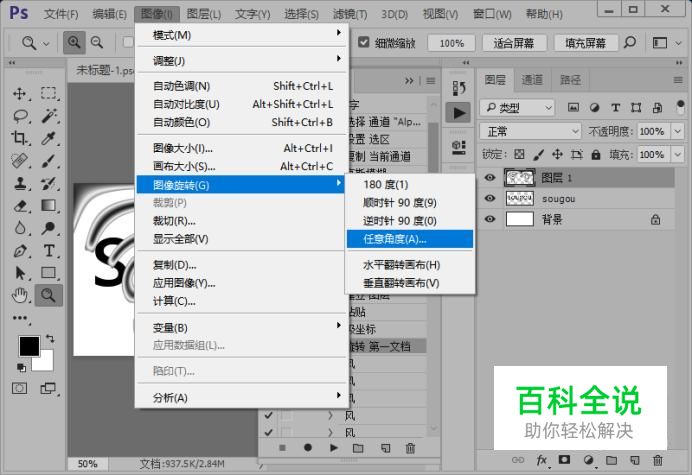This screenshot has width=692, height=475.
Task: Hide the 图层 1 layer
Action: (x=490, y=177)
